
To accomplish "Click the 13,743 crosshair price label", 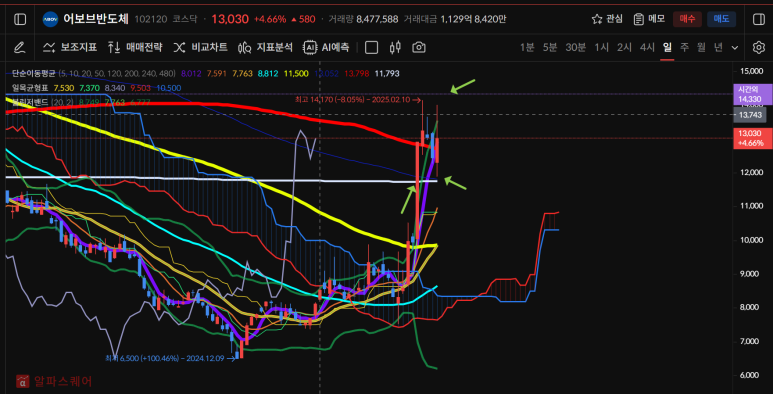I will (750, 115).
